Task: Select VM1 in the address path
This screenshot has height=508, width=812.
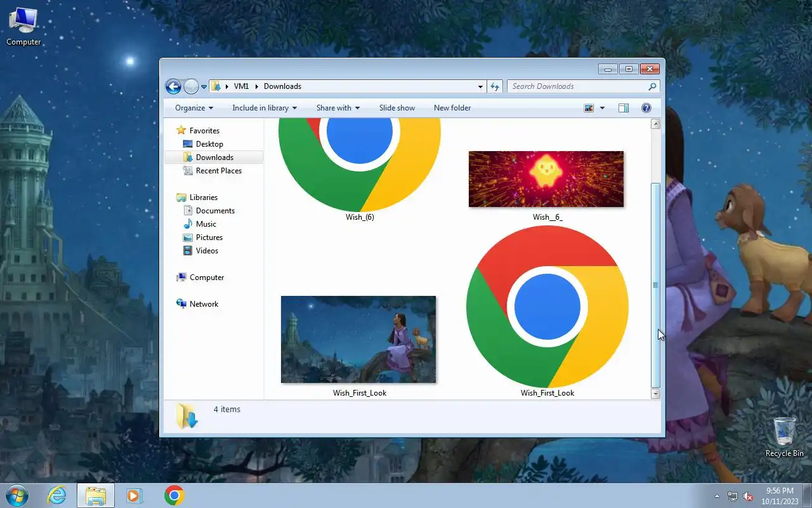Action: 241,86
